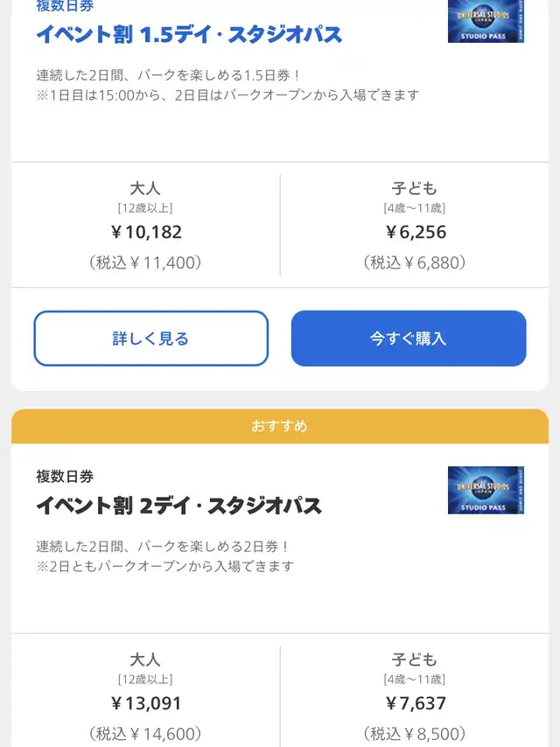Select the おすすめ recommended banner

(x=280, y=426)
